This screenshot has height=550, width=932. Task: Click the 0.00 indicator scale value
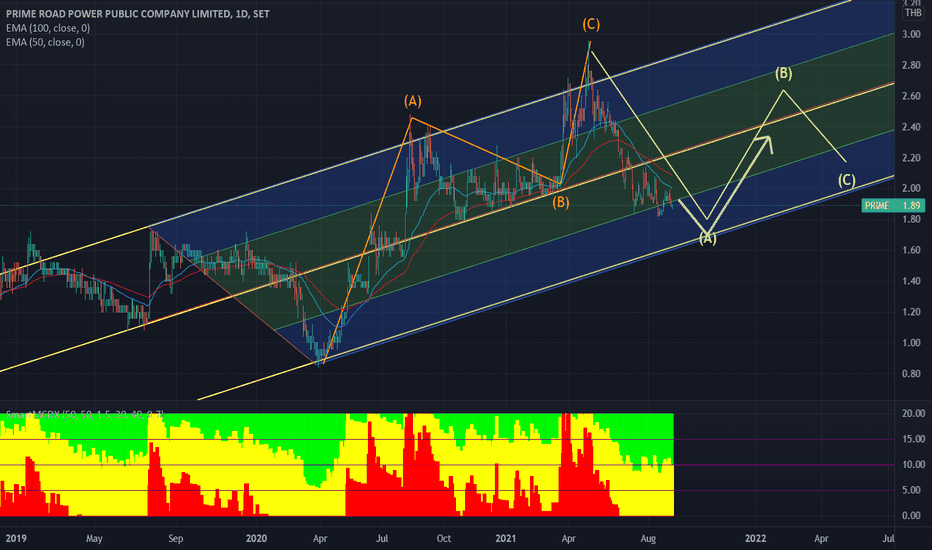point(911,516)
